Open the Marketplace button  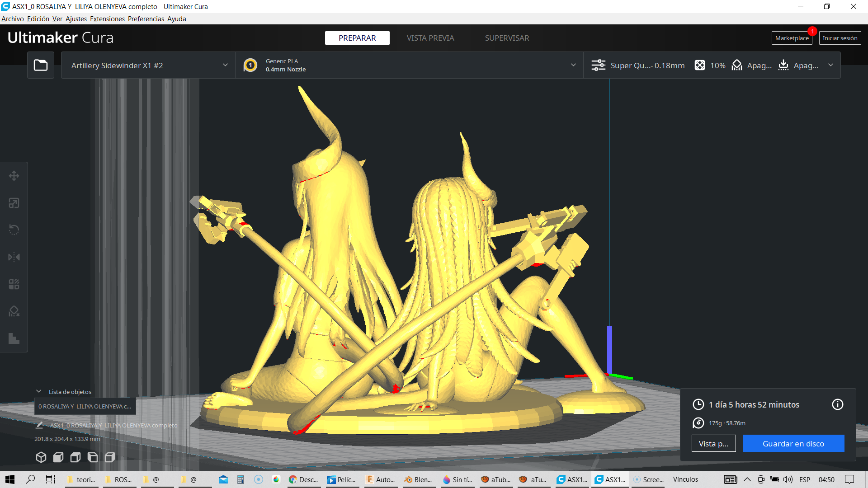pyautogui.click(x=792, y=38)
